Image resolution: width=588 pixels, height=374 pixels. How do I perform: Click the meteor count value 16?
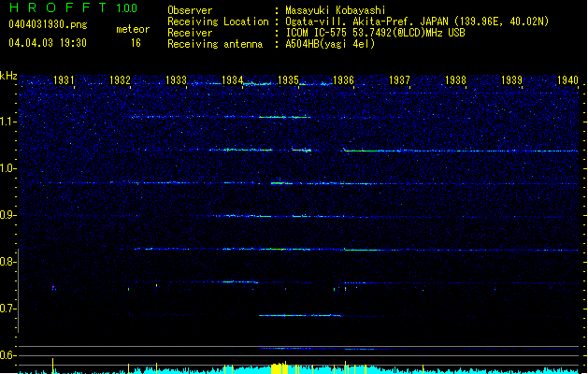pyautogui.click(x=136, y=43)
